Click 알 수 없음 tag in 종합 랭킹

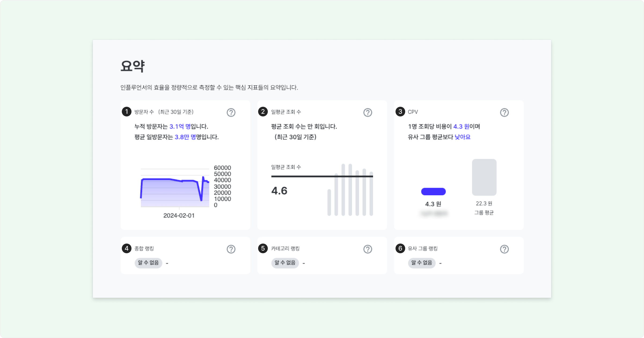(x=148, y=263)
